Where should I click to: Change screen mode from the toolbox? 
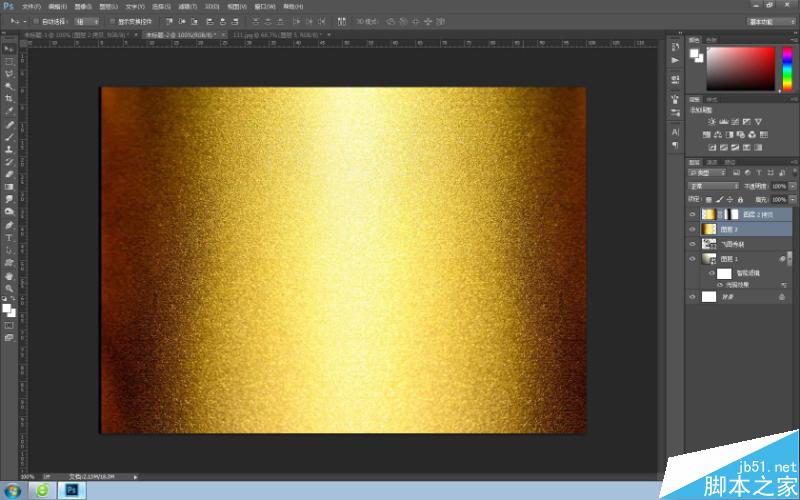[x=9, y=337]
